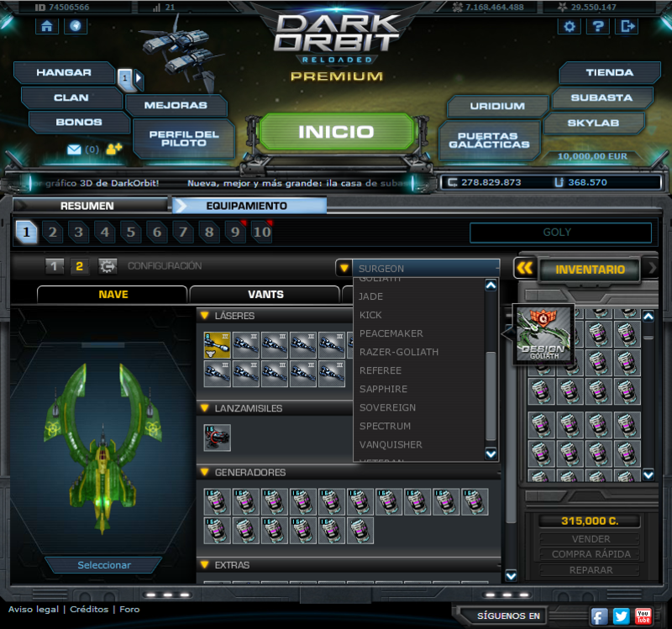Select hangar slot 3
Viewport: 672px width, 629px height.
coord(79,233)
